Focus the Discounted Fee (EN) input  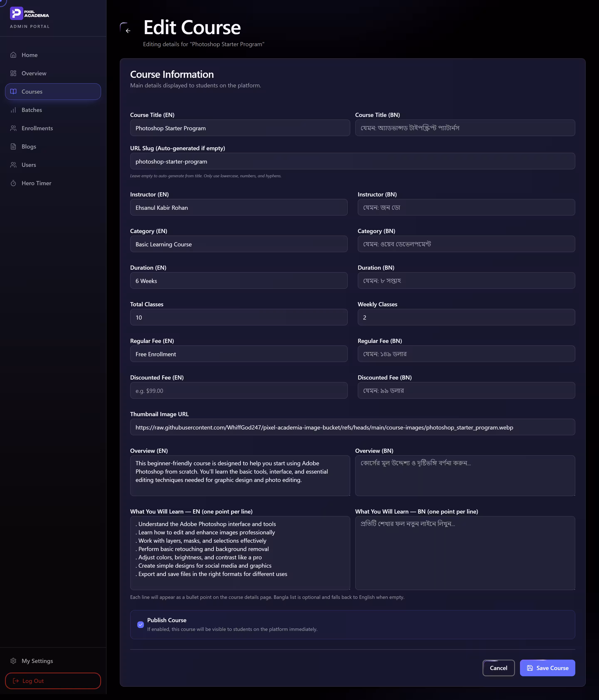coord(239,391)
